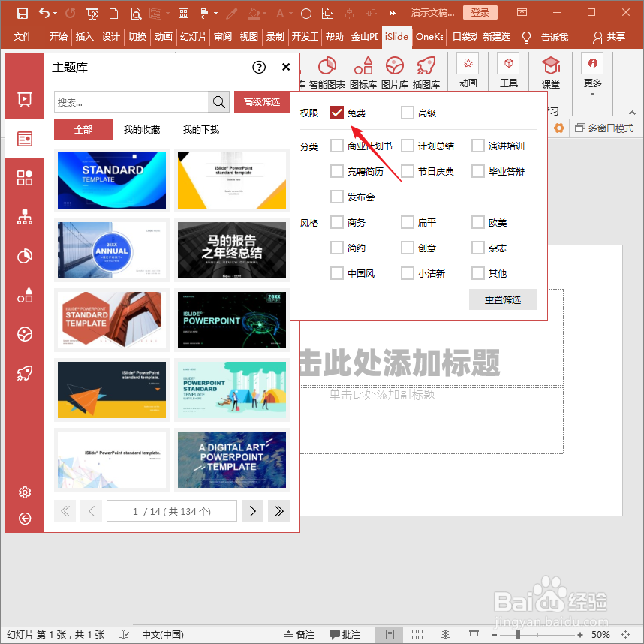Open the 课堂 classroom ribbon button
The width and height of the screenshot is (644, 644).
(551, 72)
